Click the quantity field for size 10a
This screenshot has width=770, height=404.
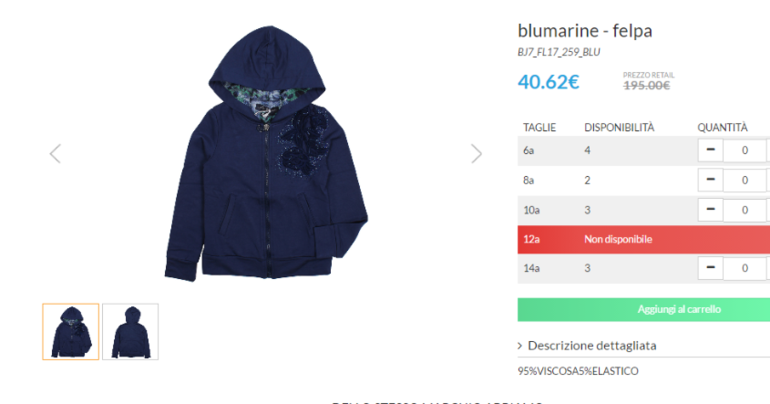(x=744, y=210)
